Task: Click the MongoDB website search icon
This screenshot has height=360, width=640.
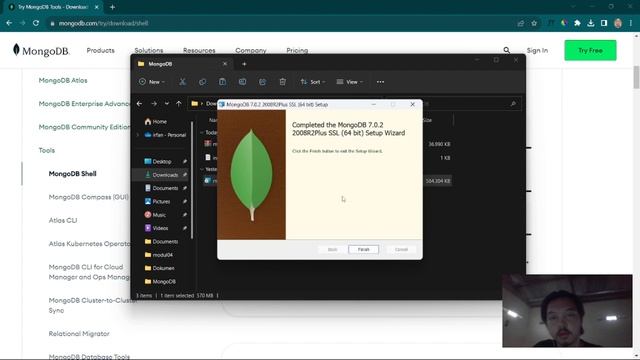Action: pyautogui.click(x=507, y=50)
